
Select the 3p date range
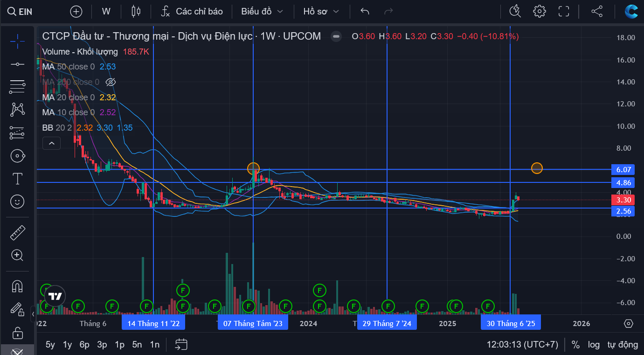pyautogui.click(x=102, y=345)
